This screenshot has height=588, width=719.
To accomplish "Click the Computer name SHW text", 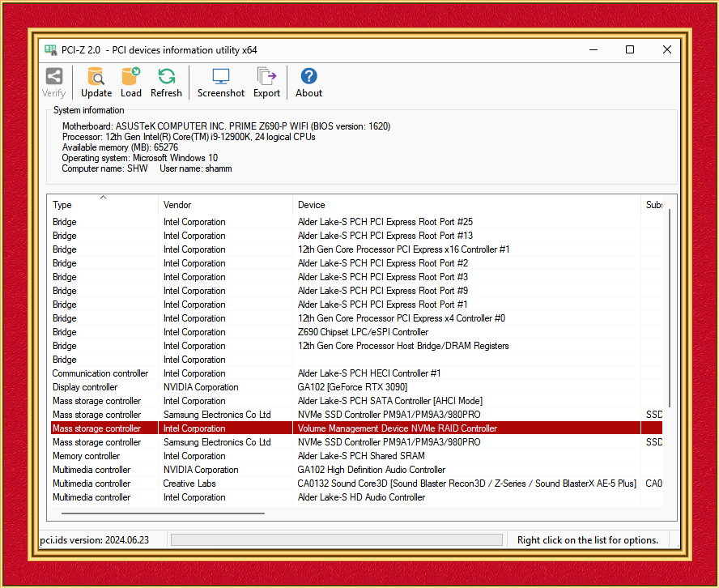I will [104, 168].
